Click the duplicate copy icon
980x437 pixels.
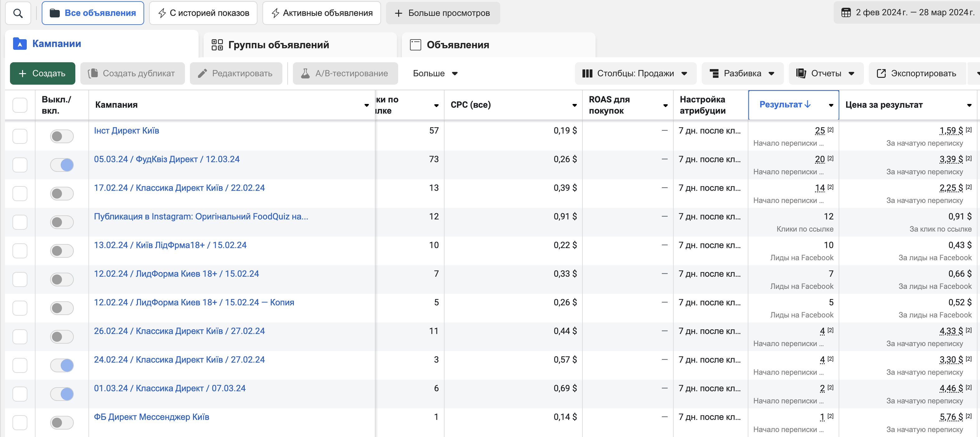point(93,73)
